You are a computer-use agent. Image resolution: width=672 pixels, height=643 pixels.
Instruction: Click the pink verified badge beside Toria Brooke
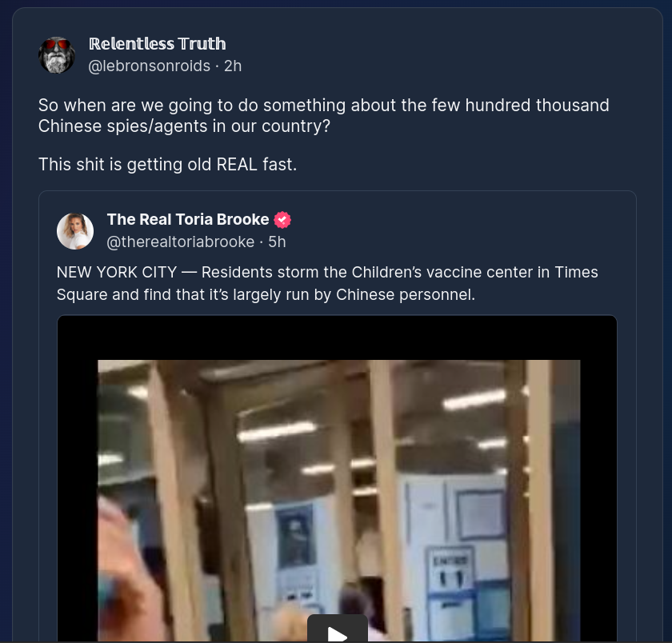(x=282, y=220)
